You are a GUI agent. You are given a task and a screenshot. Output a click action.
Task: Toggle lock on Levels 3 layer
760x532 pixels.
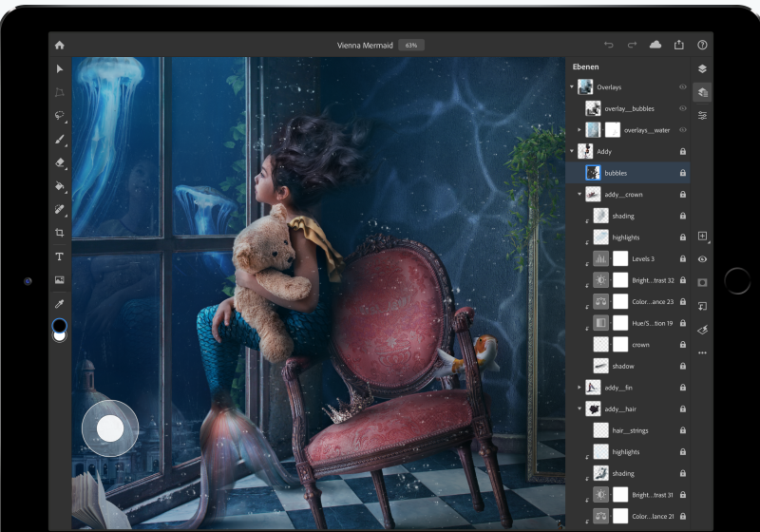683,258
